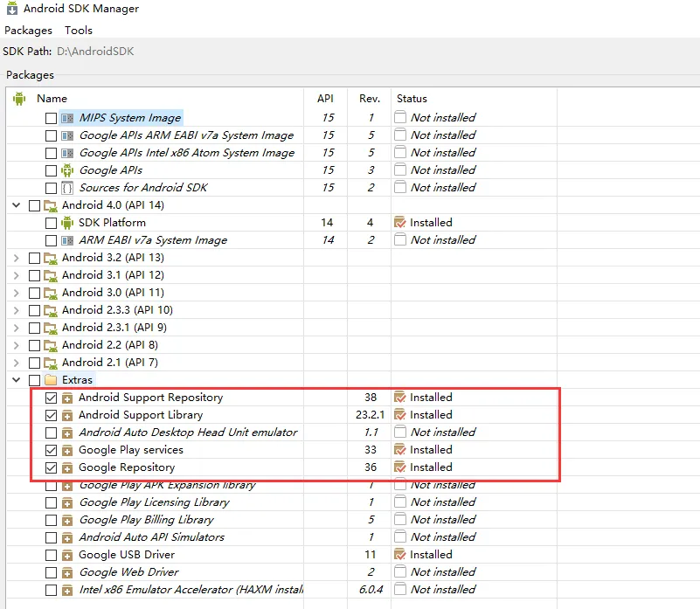Viewport: 700px width, 609px height.
Task: Click Google Play services package icon
Action: 67,450
